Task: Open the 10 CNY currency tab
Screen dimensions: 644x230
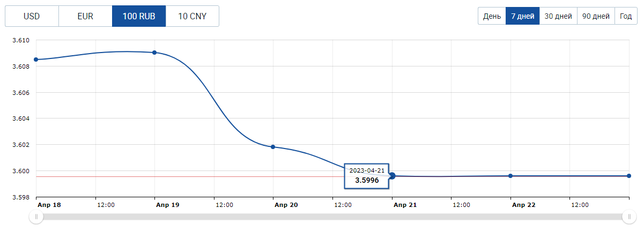Action: tap(192, 16)
